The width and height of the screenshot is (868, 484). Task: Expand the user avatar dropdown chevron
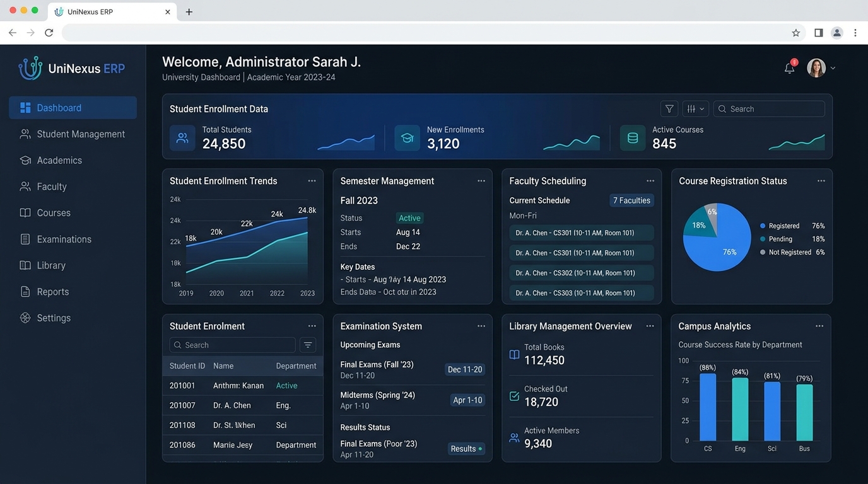coord(833,68)
